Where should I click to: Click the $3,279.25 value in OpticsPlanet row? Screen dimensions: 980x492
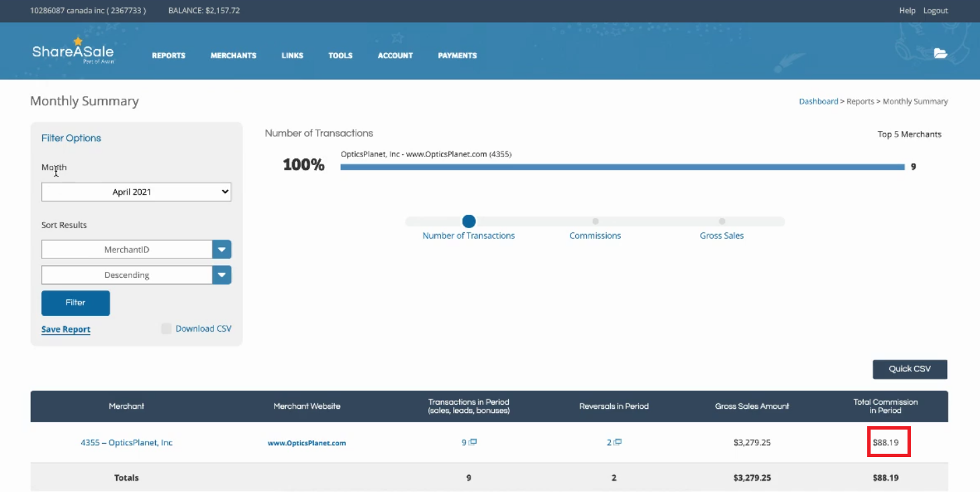(752, 442)
